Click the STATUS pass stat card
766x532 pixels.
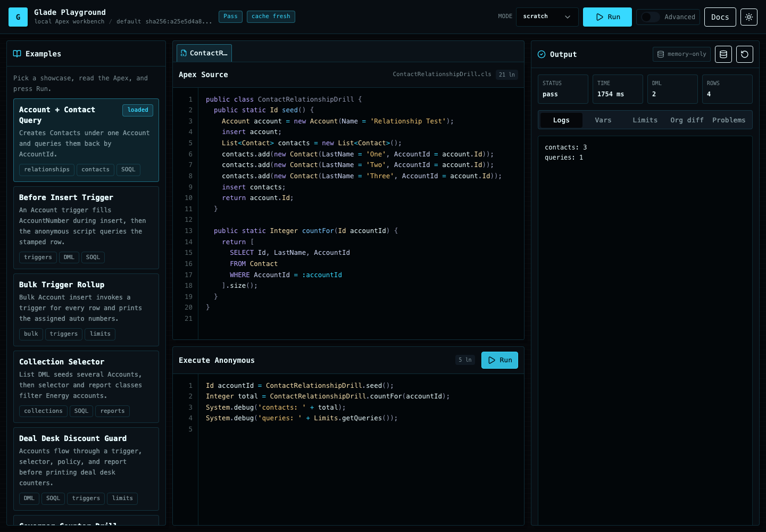(563, 89)
